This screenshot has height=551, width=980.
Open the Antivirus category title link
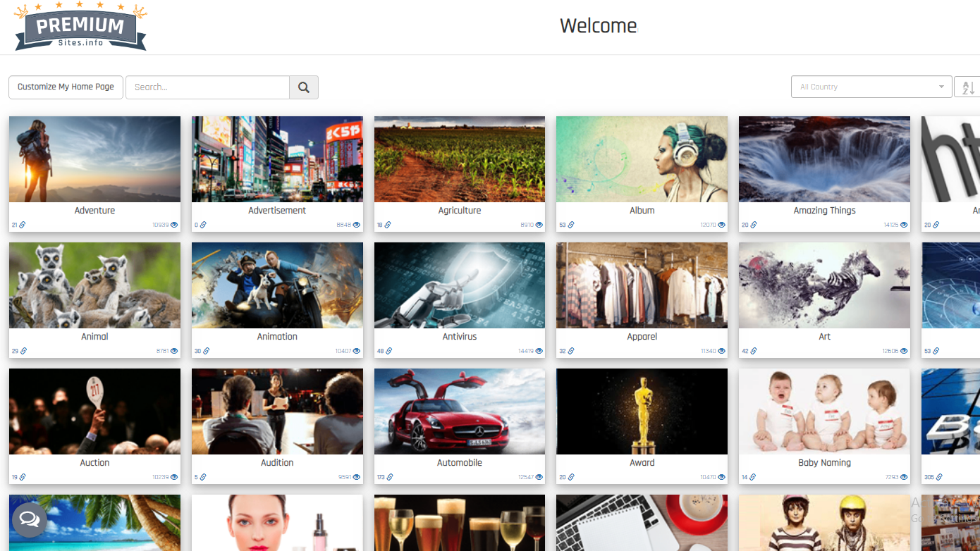coord(460,337)
